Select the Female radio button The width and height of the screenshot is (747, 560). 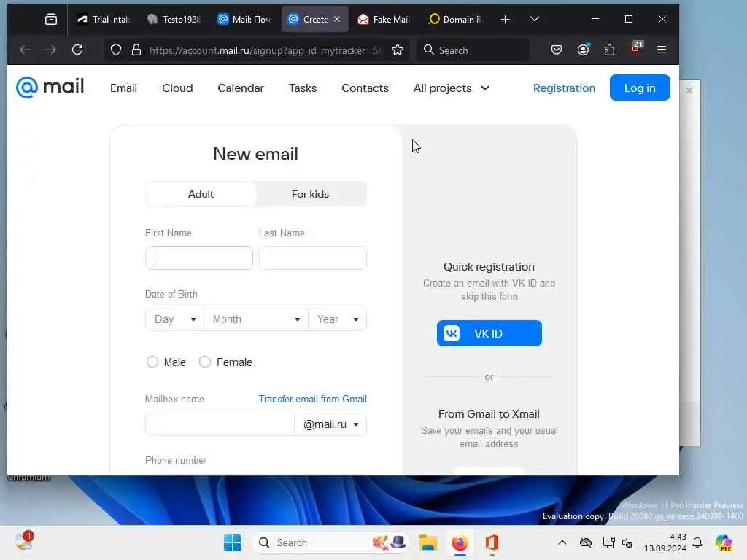[205, 362]
